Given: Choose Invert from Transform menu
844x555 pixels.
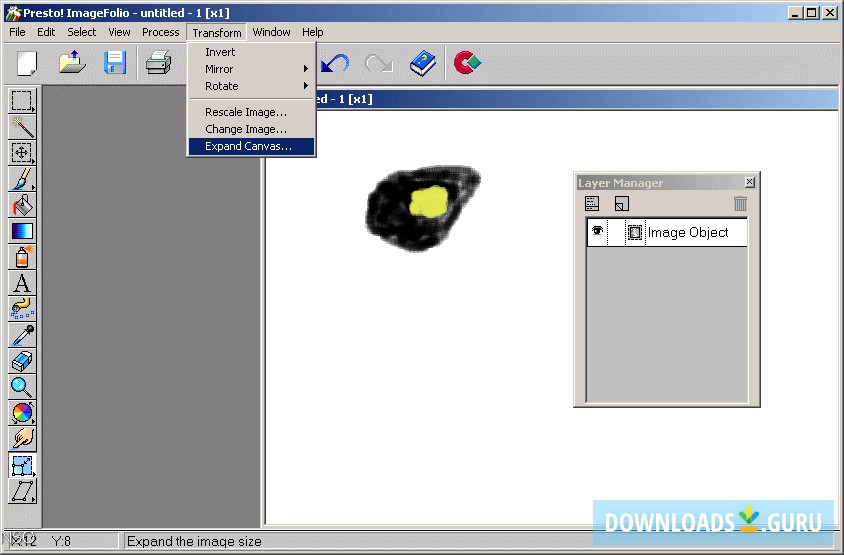Looking at the screenshot, I should coord(251,52).
